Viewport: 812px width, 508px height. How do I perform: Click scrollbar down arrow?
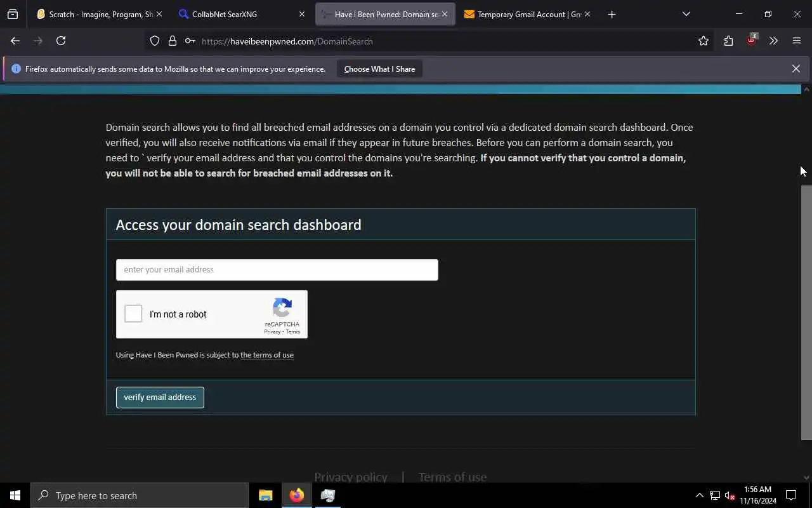pos(806,478)
